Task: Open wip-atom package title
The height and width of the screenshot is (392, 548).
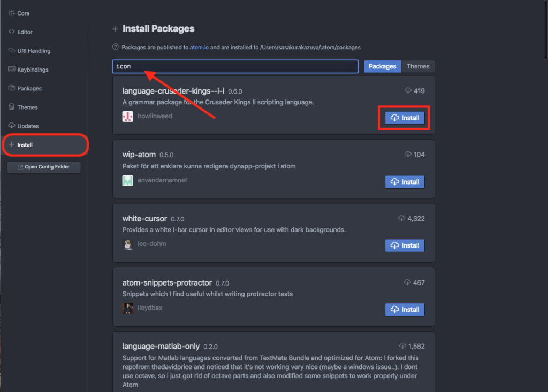Action: click(139, 155)
